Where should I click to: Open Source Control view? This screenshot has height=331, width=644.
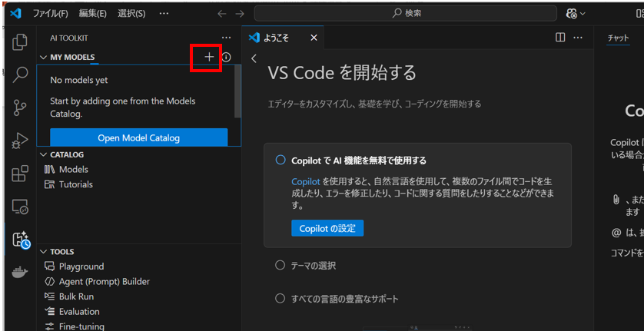[x=20, y=108]
